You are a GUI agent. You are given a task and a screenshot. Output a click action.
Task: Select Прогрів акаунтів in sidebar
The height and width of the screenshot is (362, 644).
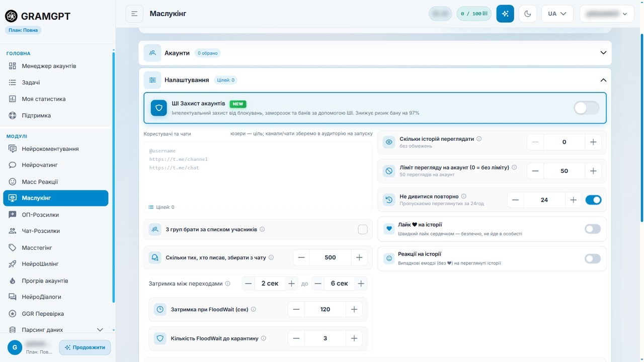pos(56,281)
